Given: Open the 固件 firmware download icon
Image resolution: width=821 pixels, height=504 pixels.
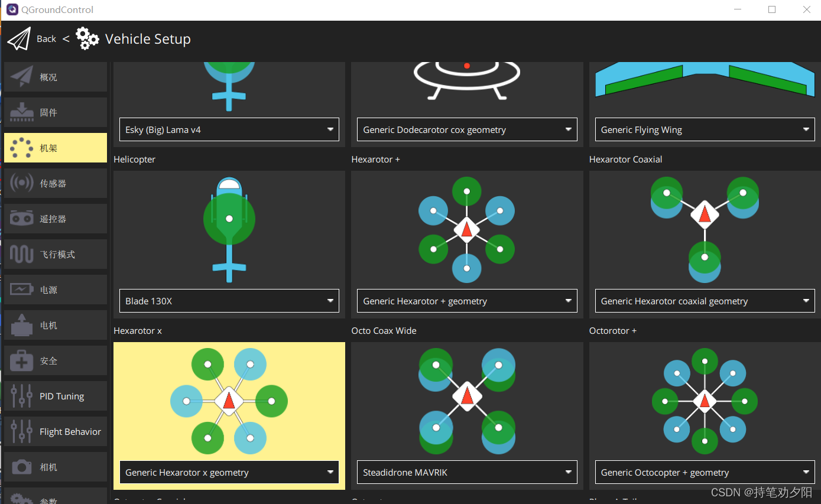Looking at the screenshot, I should click(22, 112).
